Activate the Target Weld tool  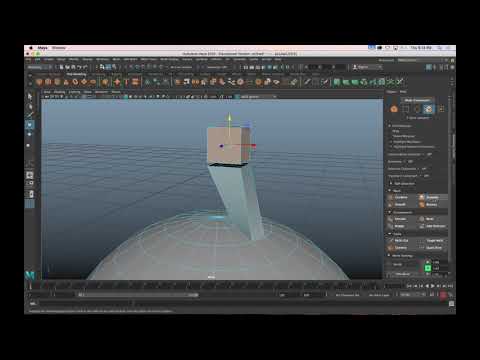coord(432,240)
